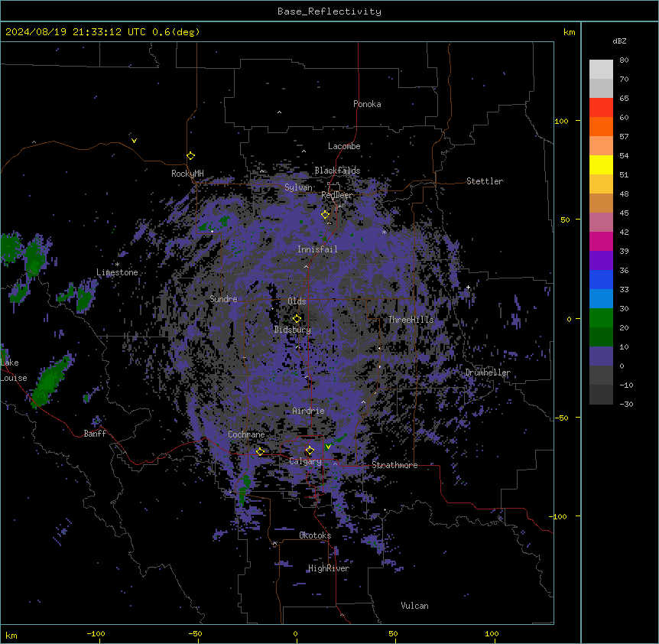
Task: Select the Vulcan label
Action: coord(415,606)
